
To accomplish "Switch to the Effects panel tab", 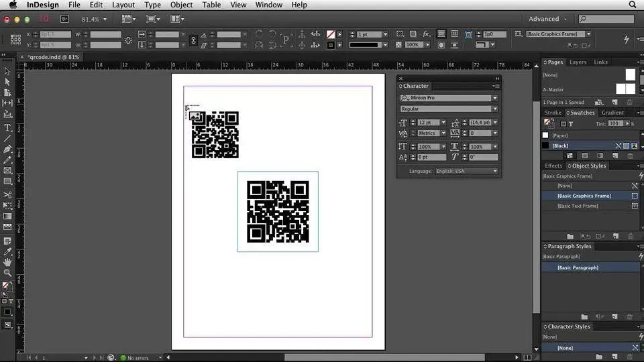I will coord(553,166).
